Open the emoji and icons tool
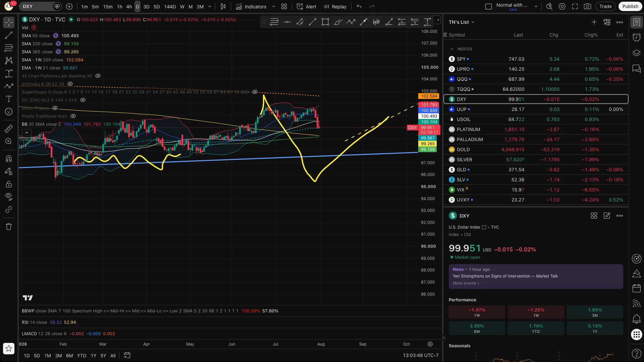The width and height of the screenshot is (644, 362). (9, 112)
